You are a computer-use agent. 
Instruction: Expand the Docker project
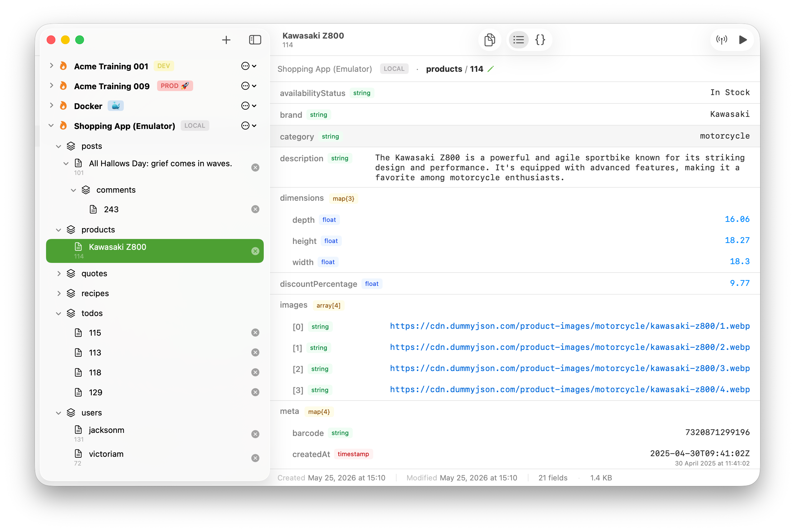[x=51, y=106]
